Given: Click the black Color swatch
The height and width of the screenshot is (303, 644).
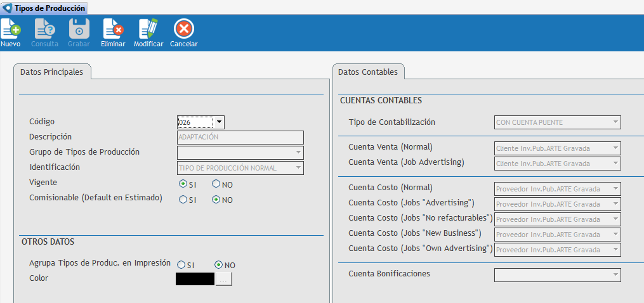Looking at the screenshot, I should click(x=195, y=279).
